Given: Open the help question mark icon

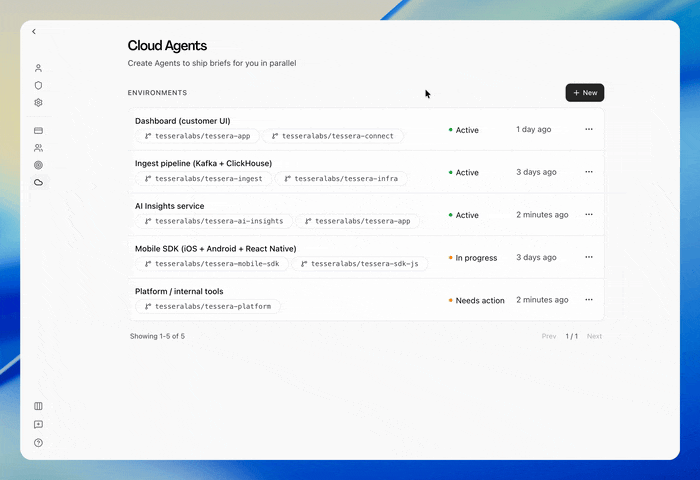Looking at the screenshot, I should pos(38,443).
